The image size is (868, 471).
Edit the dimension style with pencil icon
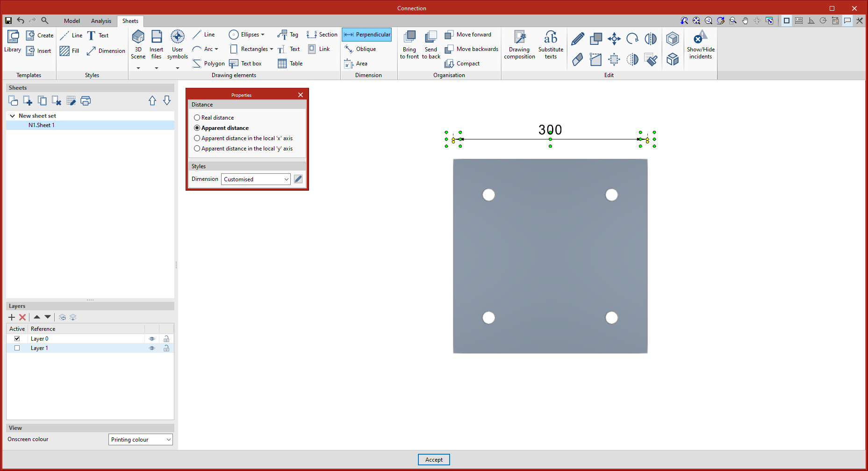tap(298, 179)
